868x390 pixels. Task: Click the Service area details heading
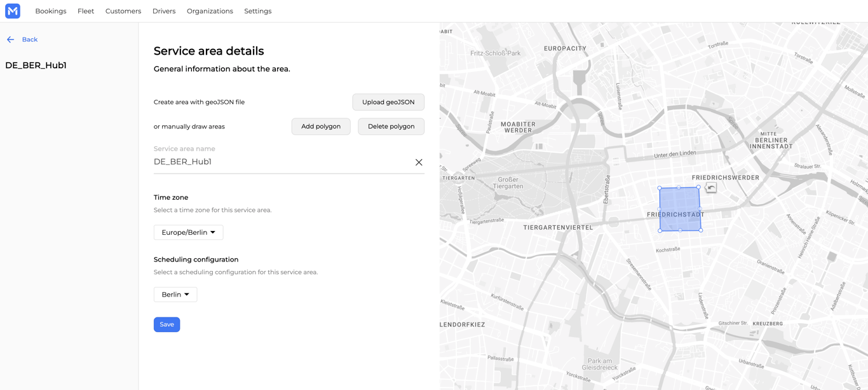coord(208,51)
